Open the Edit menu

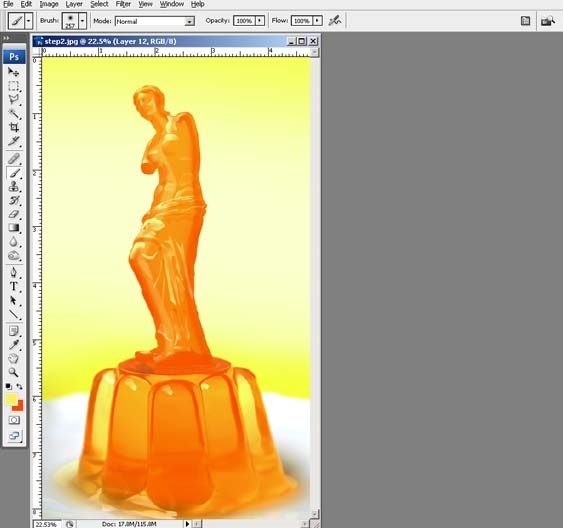pos(26,4)
